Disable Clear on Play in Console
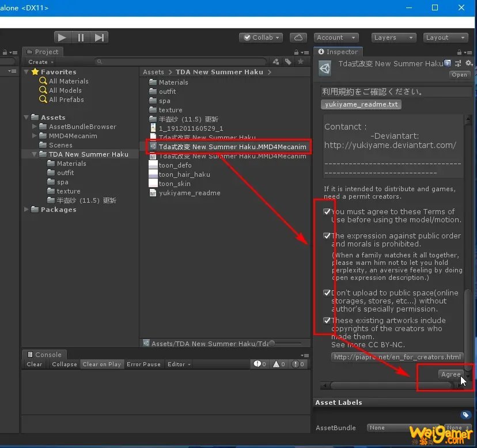Viewport: 477px width, 448px height. (101, 364)
